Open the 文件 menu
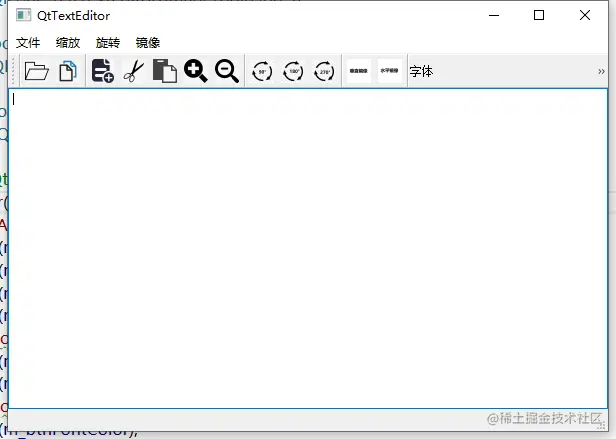The height and width of the screenshot is (439, 616). [x=28, y=42]
